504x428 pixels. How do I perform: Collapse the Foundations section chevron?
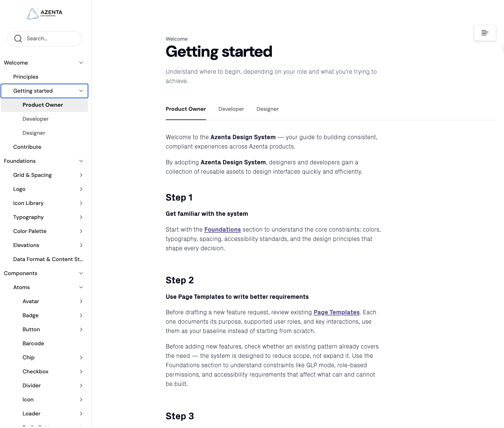pos(81,161)
